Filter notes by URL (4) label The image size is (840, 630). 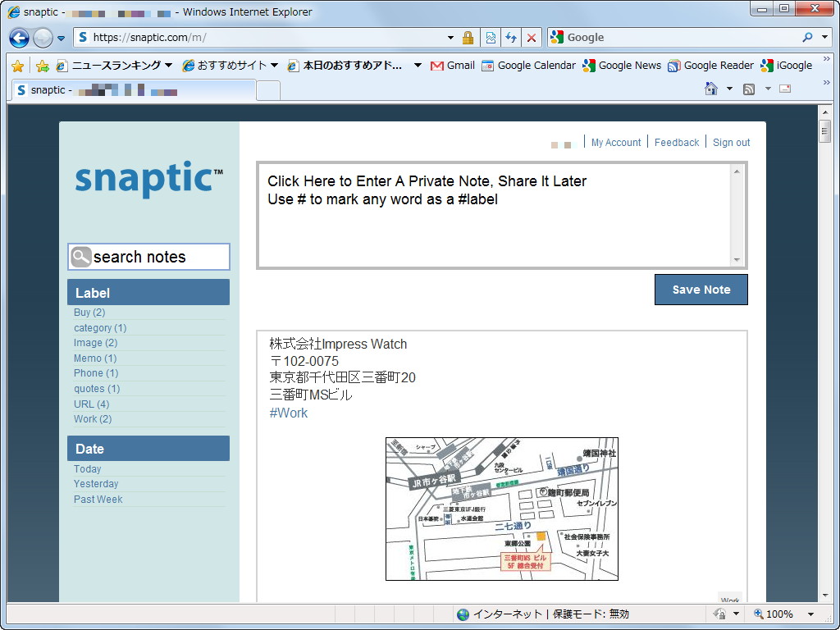(x=92, y=404)
